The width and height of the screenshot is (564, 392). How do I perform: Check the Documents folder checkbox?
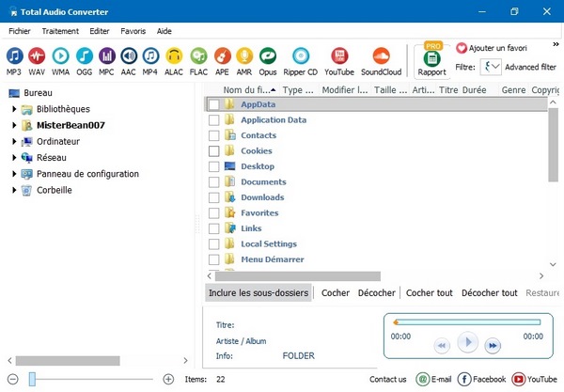[214, 181]
